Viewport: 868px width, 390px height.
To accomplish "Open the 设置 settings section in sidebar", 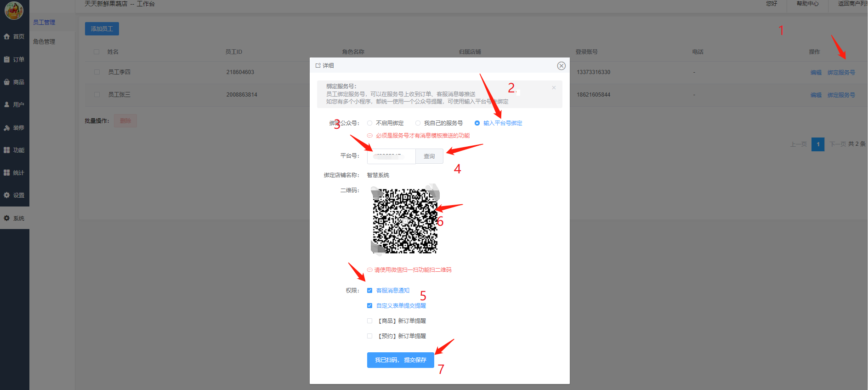I will point(14,195).
